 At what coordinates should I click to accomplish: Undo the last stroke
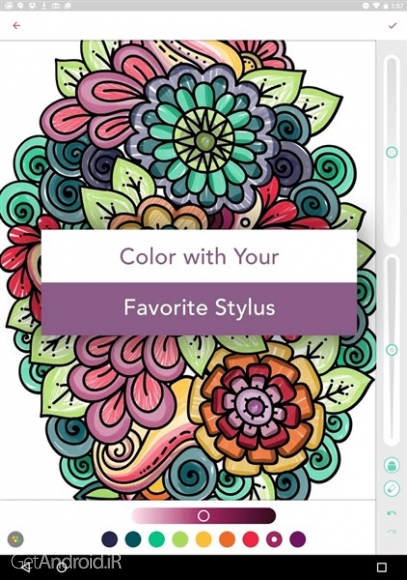(392, 513)
